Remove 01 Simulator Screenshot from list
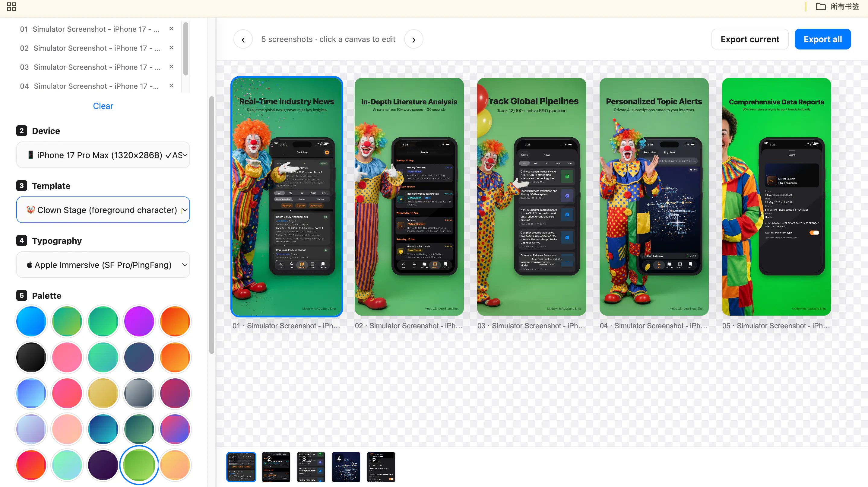Viewport: 868px width, 487px height. pyautogui.click(x=171, y=29)
